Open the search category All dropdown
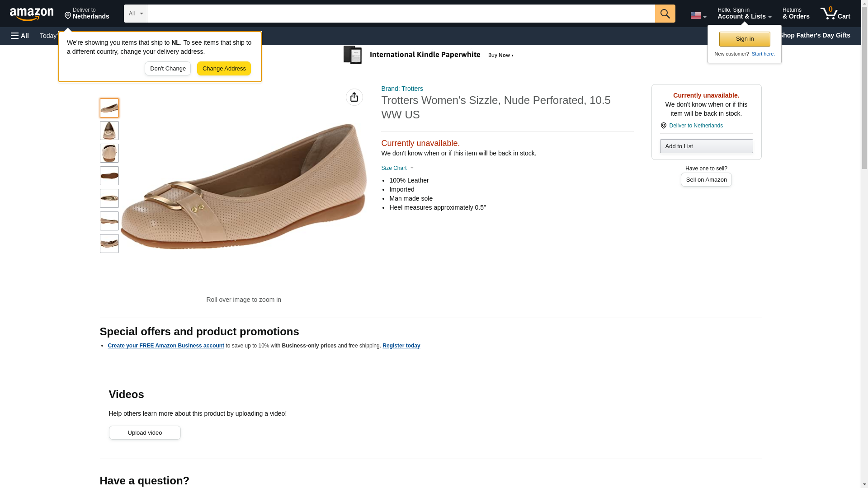 point(135,14)
